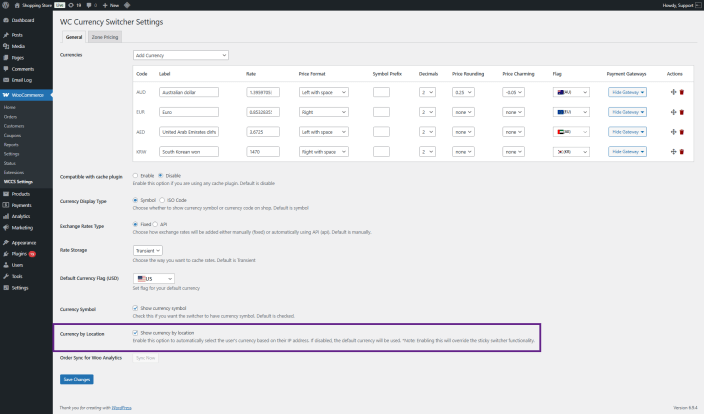704x414 pixels.
Task: Click the updates icon showing 19
Action: [x=75, y=5]
